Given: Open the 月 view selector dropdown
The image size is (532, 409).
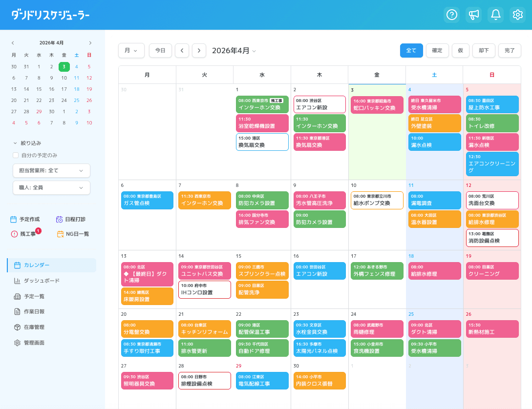Looking at the screenshot, I should click(131, 50).
